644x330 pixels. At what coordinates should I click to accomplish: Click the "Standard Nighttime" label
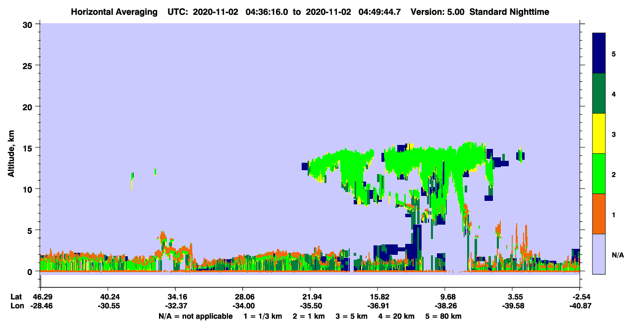point(509,12)
